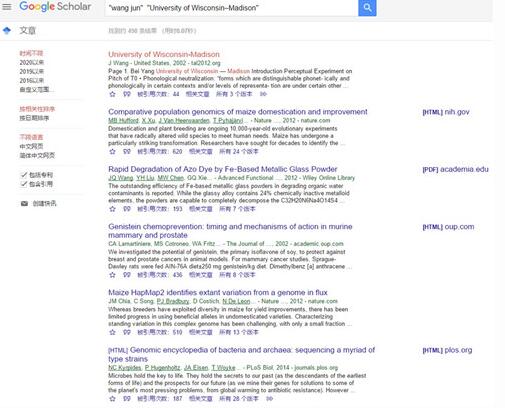This screenshot has height=408, width=505.
Task: Click the articles graduation cap icon
Action: 7,31
